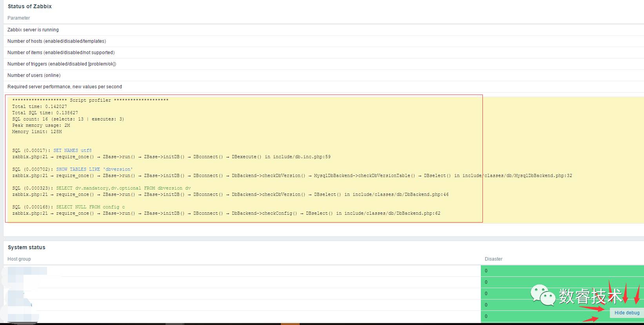Click the stack trace ending MysqlDbBackend.php:32

tap(292, 175)
